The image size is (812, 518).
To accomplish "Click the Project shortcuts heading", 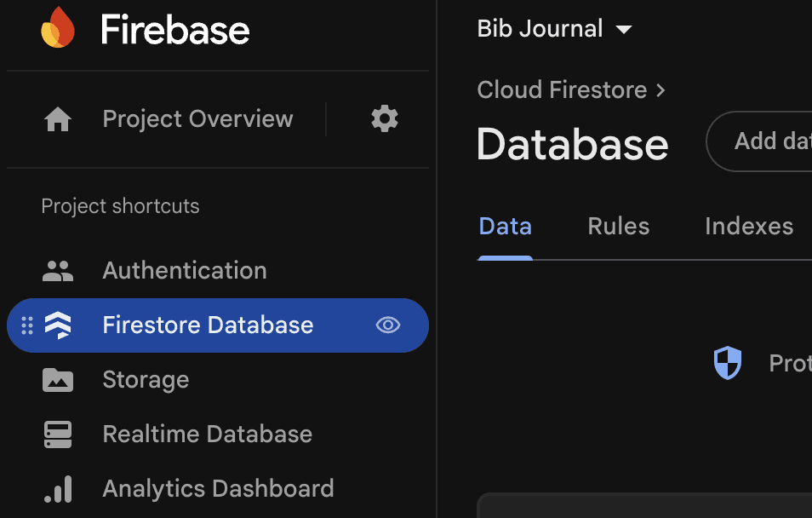I will [120, 206].
